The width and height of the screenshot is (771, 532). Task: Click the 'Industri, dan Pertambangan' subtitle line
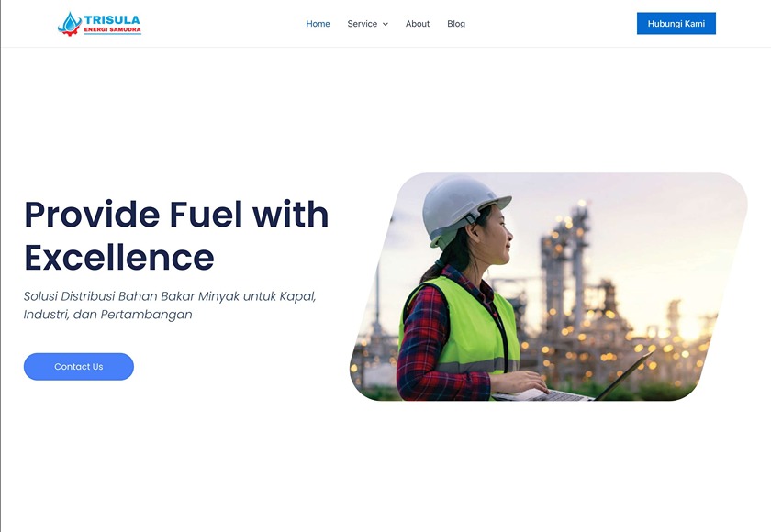(107, 315)
